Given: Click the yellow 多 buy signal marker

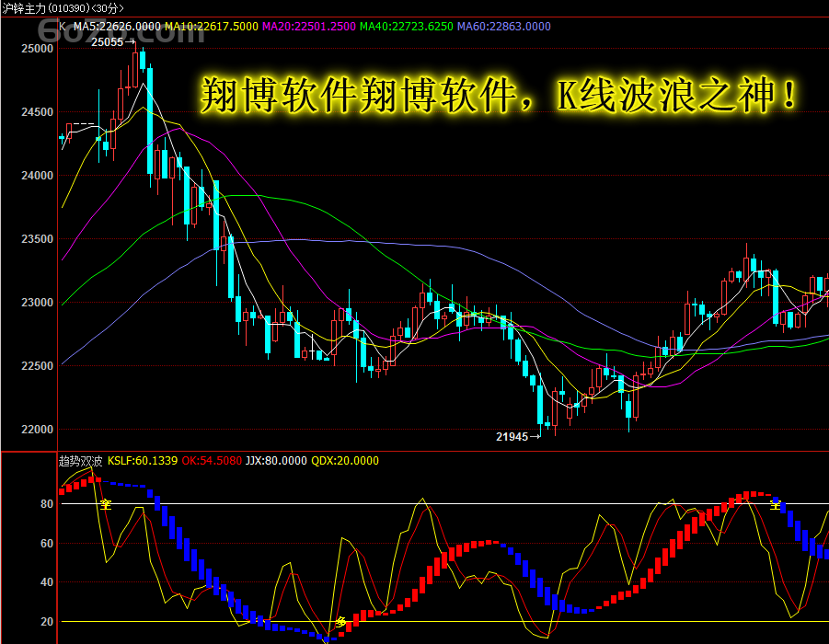Looking at the screenshot, I should pos(341,622).
